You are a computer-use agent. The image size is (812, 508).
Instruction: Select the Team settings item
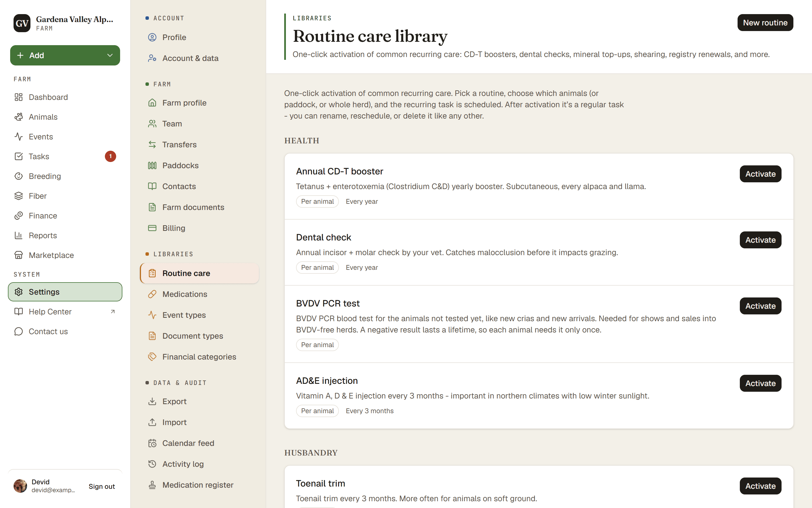199,124
